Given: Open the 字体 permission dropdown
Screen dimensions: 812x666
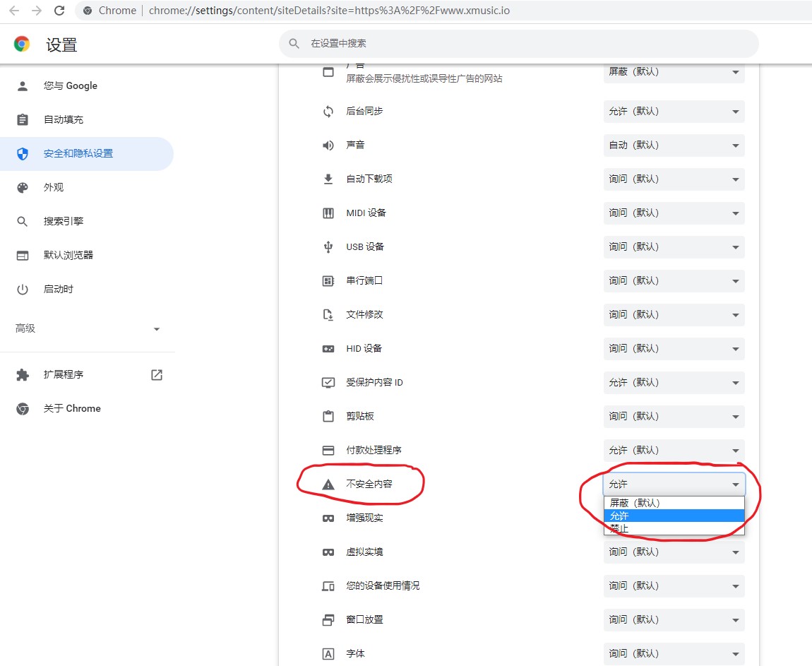Looking at the screenshot, I should click(674, 654).
